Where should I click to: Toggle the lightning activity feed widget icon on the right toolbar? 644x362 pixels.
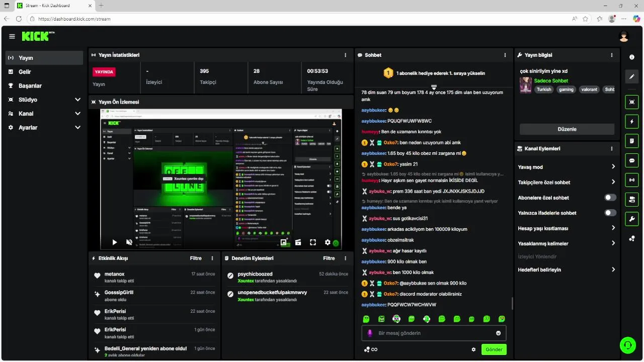(x=632, y=122)
